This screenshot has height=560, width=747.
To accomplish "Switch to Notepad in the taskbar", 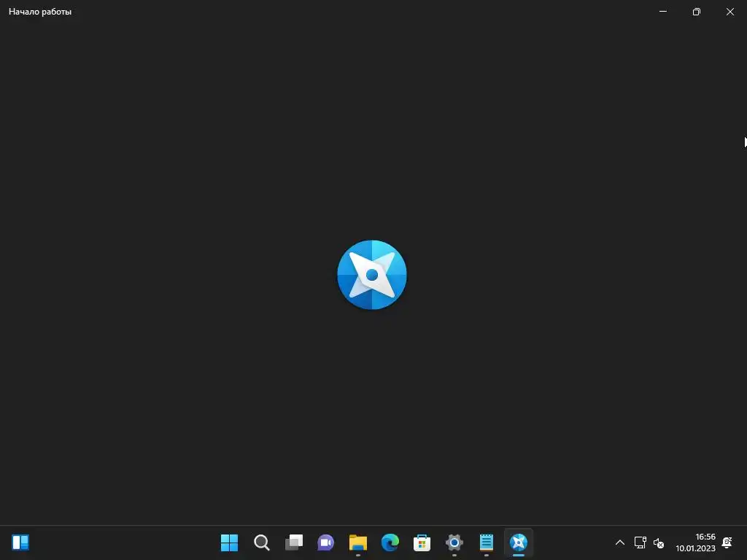I will click(487, 542).
